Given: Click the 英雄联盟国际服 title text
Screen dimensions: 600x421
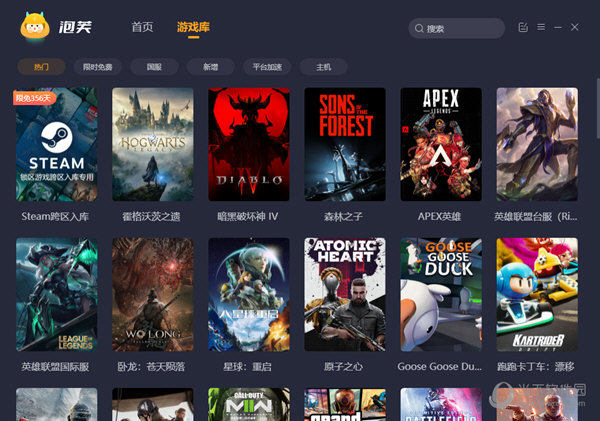Looking at the screenshot, I should click(55, 367).
